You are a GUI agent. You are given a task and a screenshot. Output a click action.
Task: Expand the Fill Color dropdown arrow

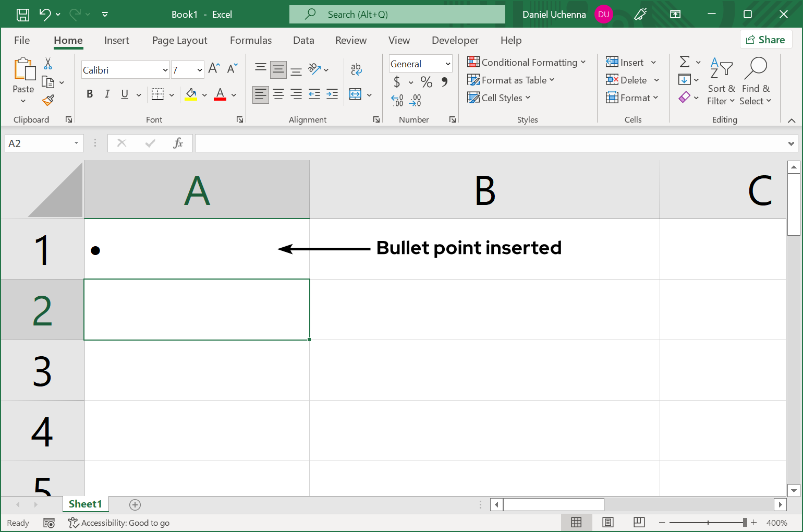pyautogui.click(x=204, y=94)
